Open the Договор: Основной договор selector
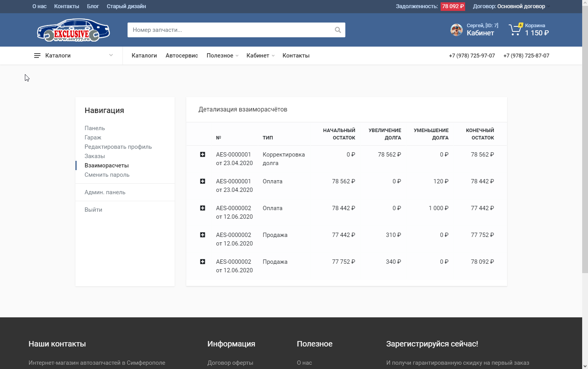Image resolution: width=588 pixels, height=369 pixels. (511, 6)
